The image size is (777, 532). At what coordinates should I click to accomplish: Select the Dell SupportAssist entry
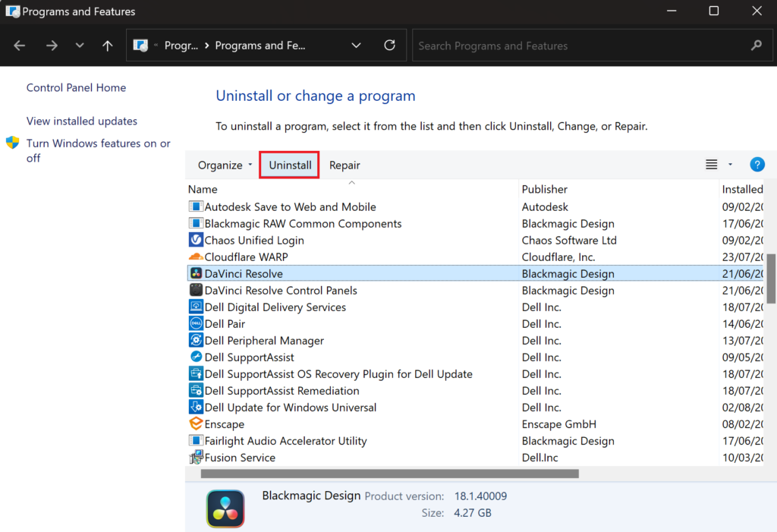[x=249, y=357]
